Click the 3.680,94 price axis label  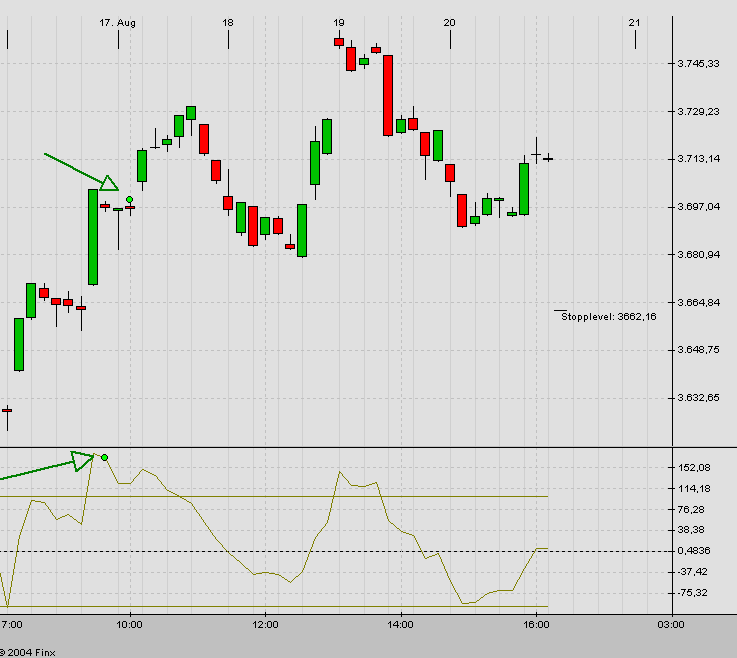698,255
